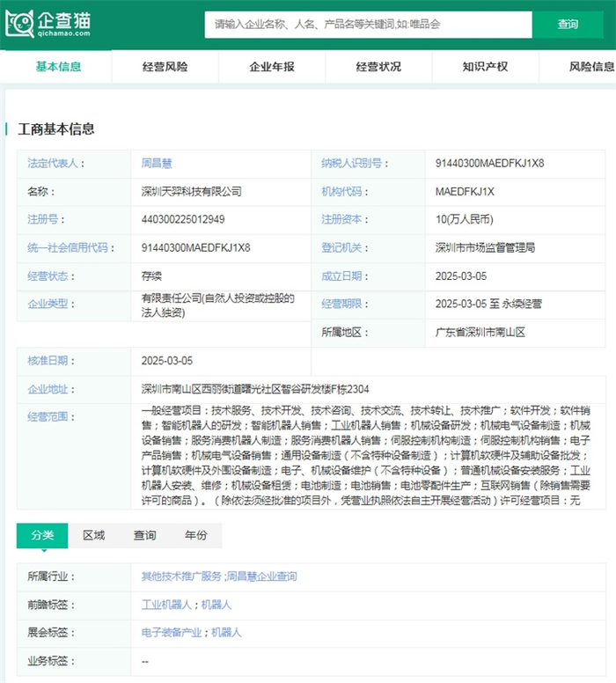Open the 企业年报 tab

click(x=272, y=67)
